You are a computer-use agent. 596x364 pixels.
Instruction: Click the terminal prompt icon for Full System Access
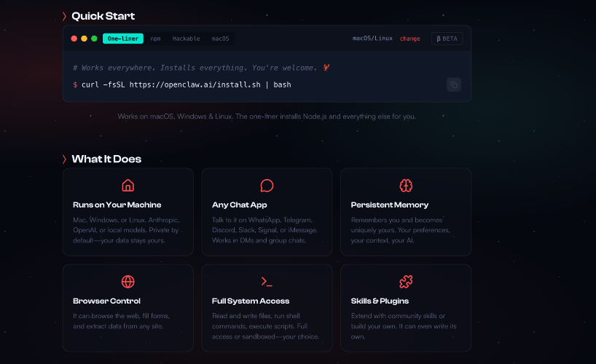point(267,282)
